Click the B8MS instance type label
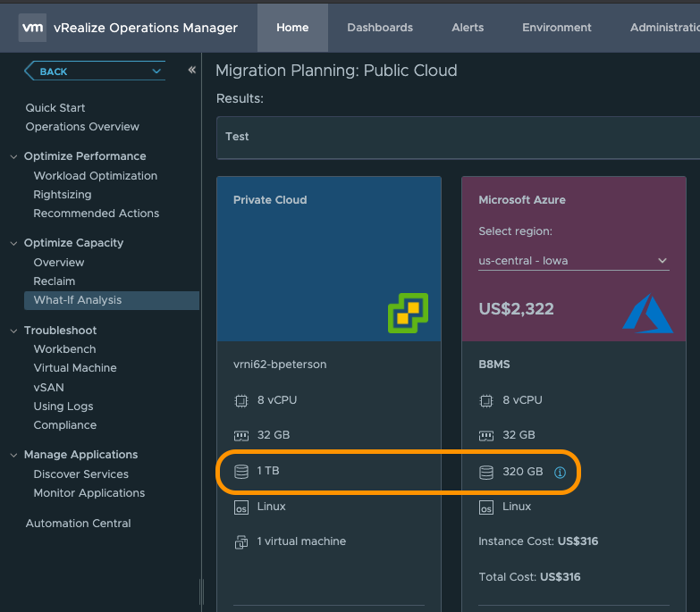700x612 pixels. (x=494, y=365)
